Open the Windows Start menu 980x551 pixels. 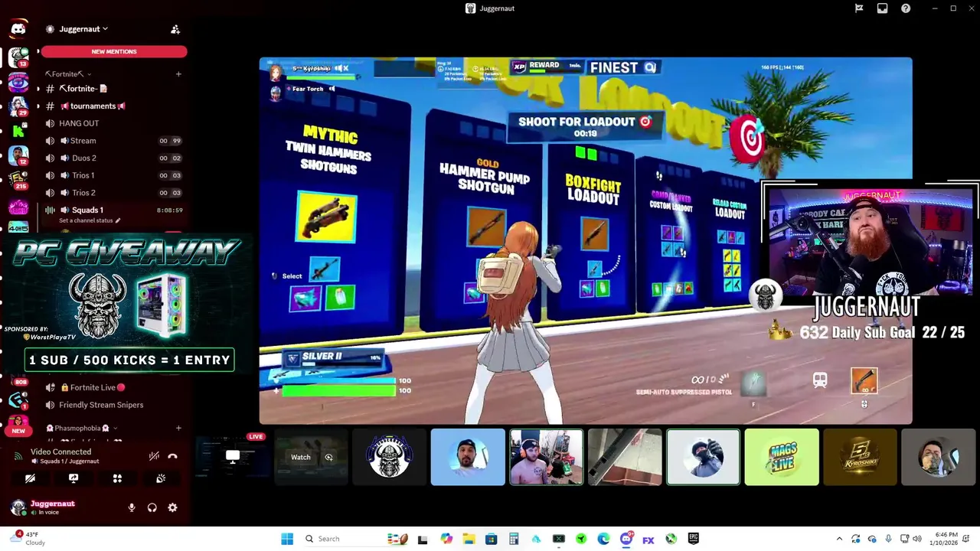tap(287, 539)
